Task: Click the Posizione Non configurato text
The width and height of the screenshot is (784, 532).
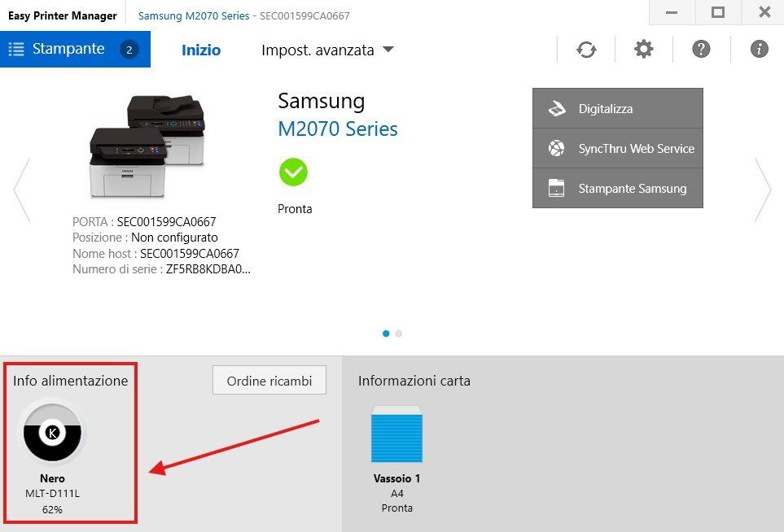Action: pyautogui.click(x=145, y=238)
